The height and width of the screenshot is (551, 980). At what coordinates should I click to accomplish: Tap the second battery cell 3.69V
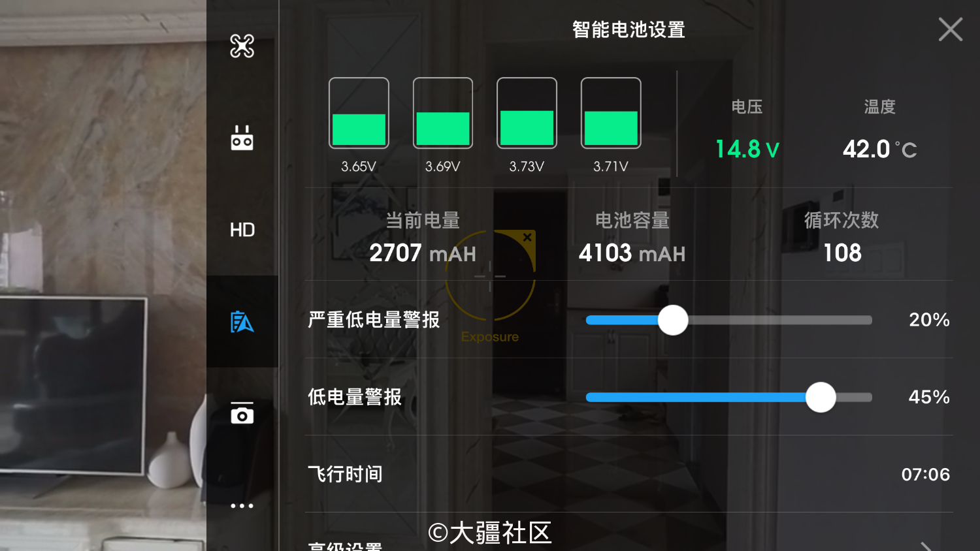point(443,113)
